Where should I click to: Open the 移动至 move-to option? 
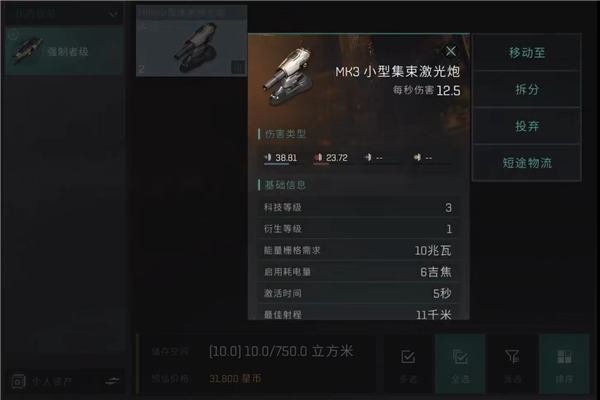pos(527,52)
